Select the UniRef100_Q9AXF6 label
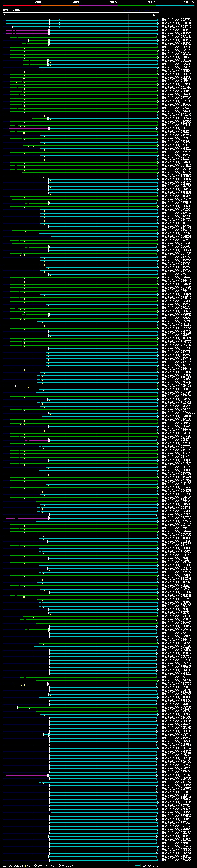Screen dimensions: 197x868 [x=176, y=128]
